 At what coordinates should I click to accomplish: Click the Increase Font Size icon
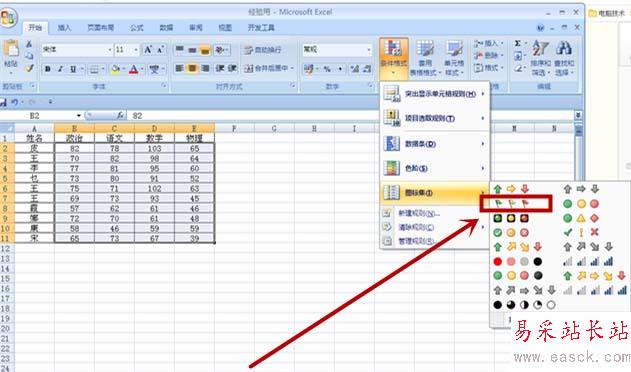coord(148,50)
